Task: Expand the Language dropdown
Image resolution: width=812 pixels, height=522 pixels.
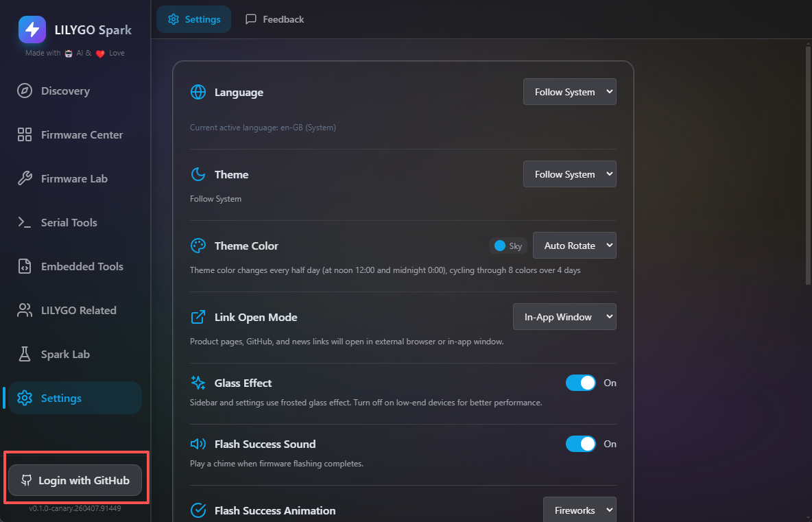Action: (569, 92)
